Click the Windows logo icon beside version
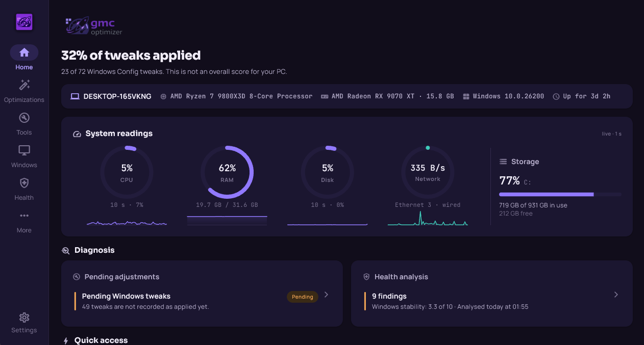Screen dimensions: 644x345 tap(466, 96)
